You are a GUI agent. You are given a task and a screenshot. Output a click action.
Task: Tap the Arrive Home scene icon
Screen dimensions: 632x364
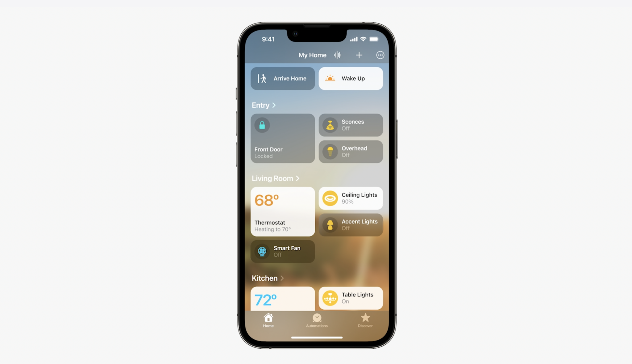[x=263, y=78]
